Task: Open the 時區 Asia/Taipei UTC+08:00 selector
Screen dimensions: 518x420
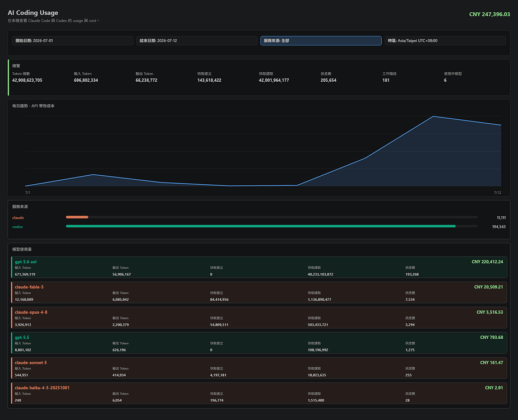Action: coord(445,40)
